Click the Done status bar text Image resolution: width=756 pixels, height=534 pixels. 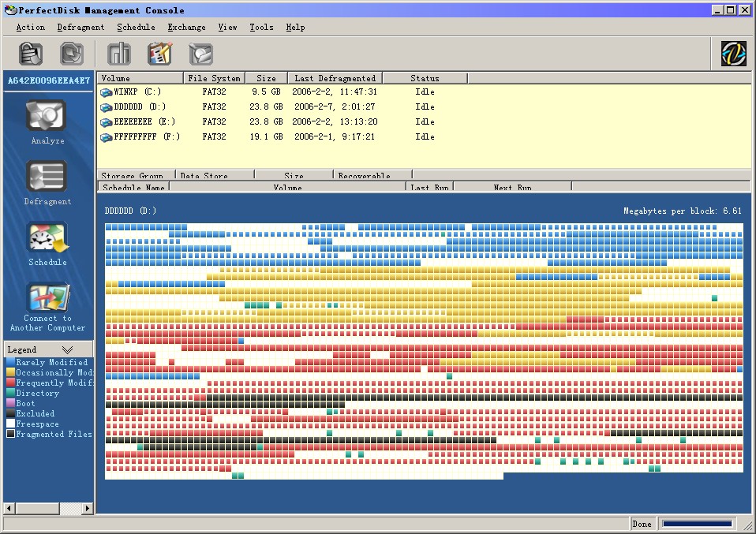coord(642,524)
